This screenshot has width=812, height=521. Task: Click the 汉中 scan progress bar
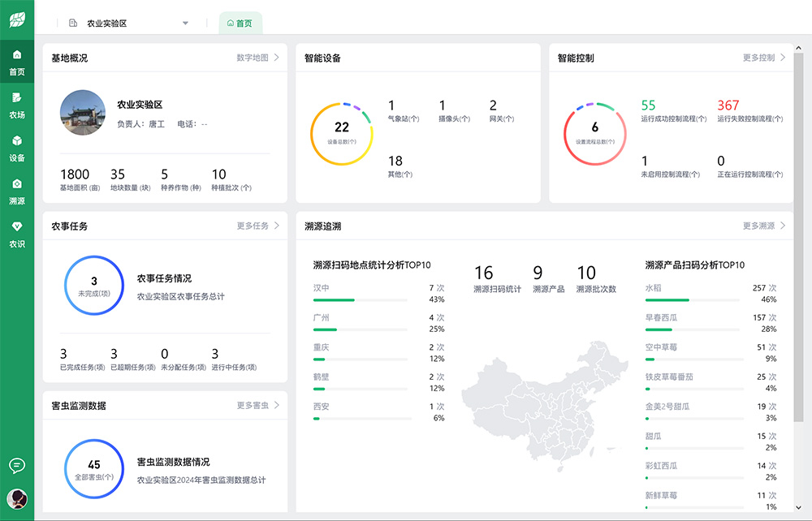(x=361, y=299)
